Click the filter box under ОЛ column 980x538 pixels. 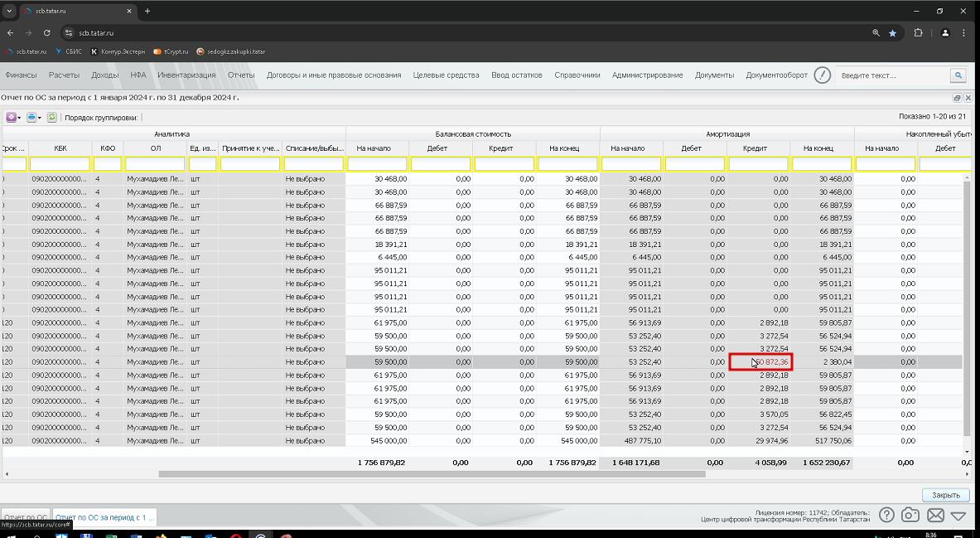point(156,164)
